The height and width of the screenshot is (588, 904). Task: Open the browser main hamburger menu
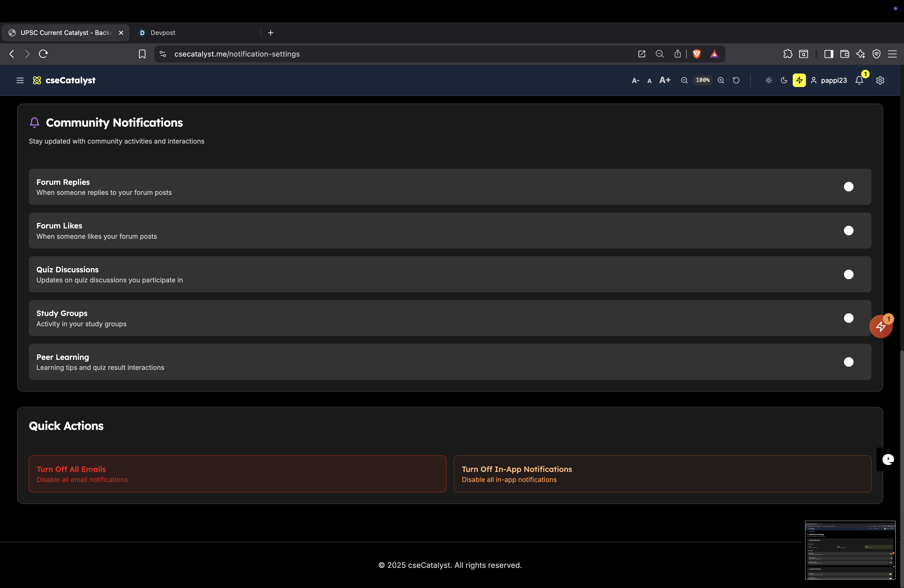pos(892,54)
